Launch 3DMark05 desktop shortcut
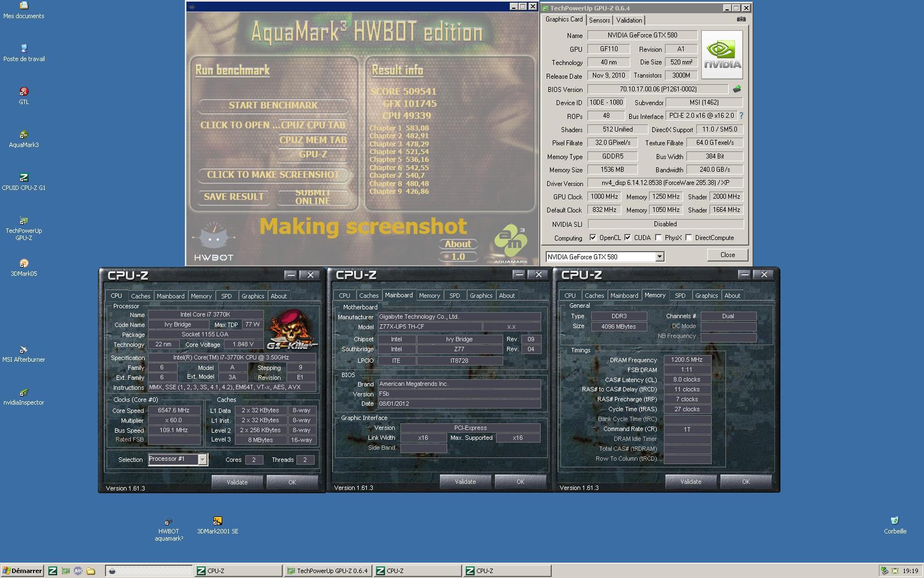924x578 pixels. 24,268
